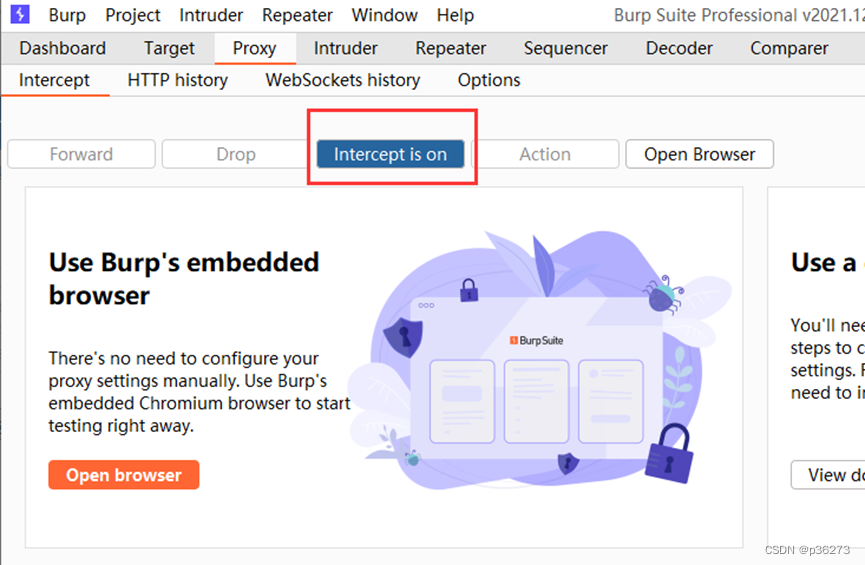This screenshot has height=565, width=865.
Task: Click the 'Use Burp's embedded browser' heading
Action: (184, 279)
